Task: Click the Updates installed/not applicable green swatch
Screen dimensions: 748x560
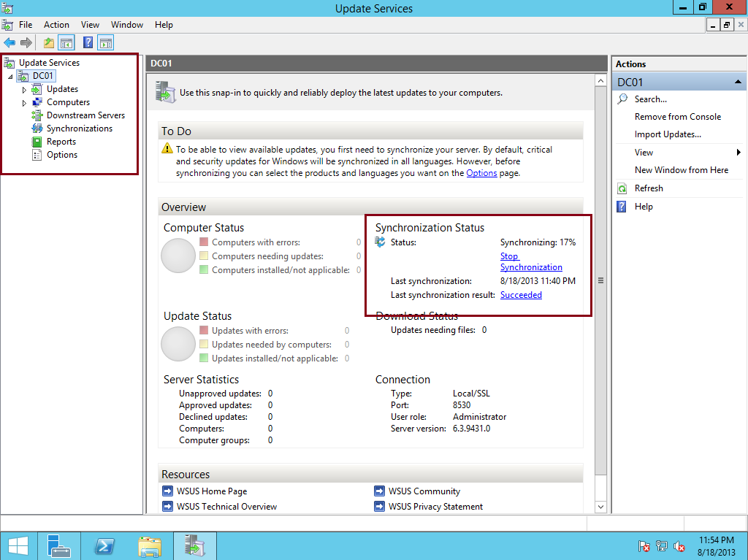Action: point(204,358)
